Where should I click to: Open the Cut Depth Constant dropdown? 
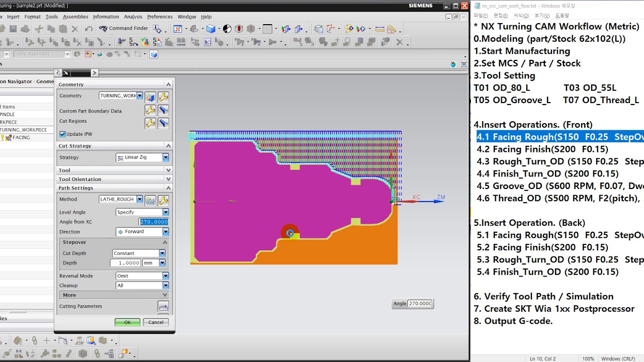click(162, 253)
